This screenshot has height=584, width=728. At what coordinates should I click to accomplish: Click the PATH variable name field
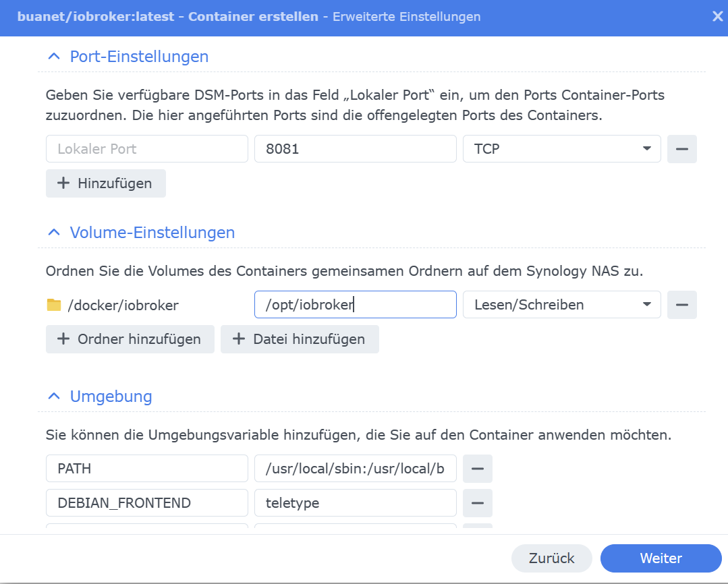pos(146,469)
